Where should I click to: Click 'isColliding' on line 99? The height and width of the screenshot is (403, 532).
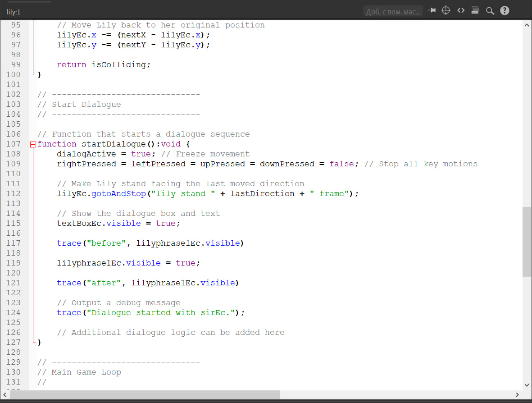pyautogui.click(x=119, y=64)
